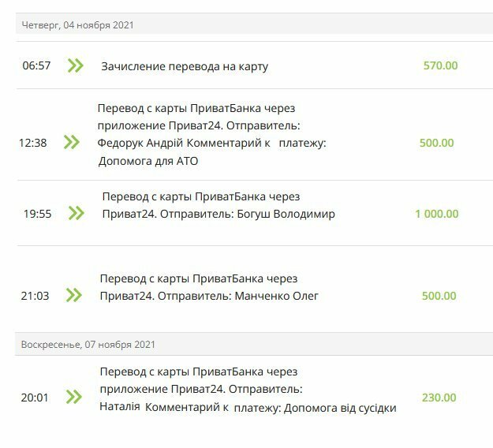Select the Четверг, 04 ноября 2021 date header
Viewport: 493px width, 448px height.
[254, 24]
